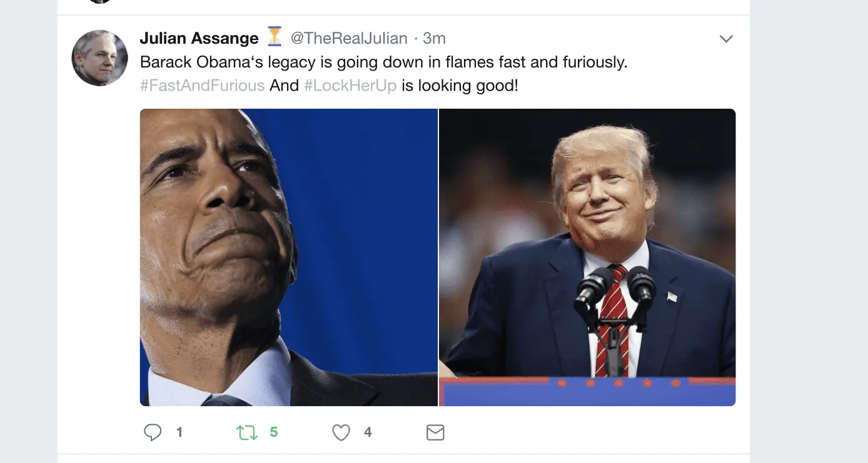Click the Julian Assange display name
The image size is (868, 463).
click(x=199, y=39)
